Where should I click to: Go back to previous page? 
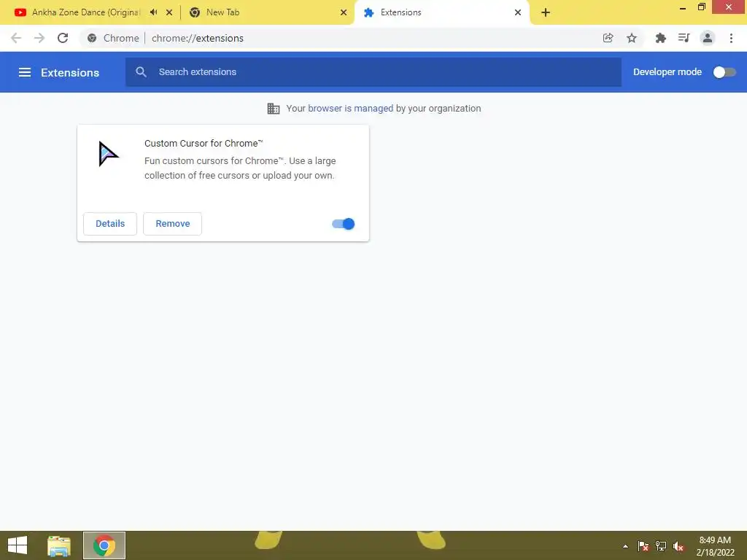point(16,38)
